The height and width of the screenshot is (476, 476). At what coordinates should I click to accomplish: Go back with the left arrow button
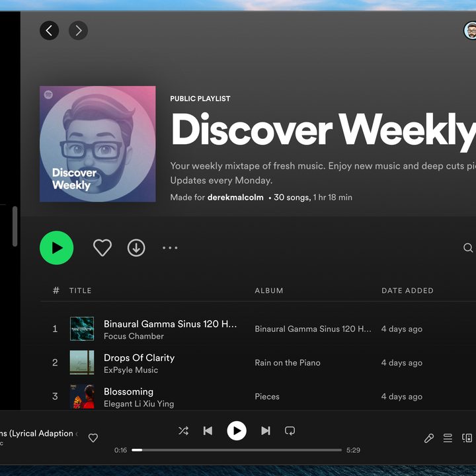[49, 30]
